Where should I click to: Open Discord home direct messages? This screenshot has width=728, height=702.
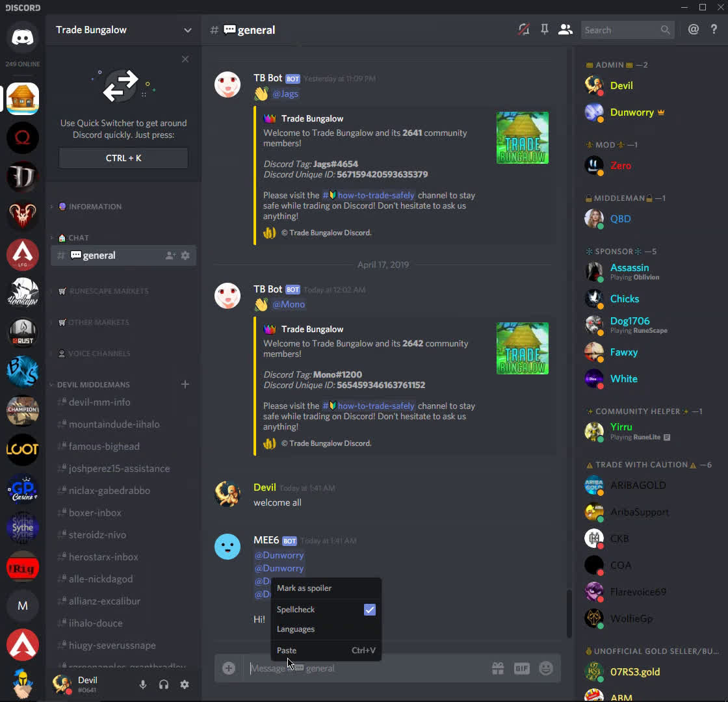pos(22,37)
